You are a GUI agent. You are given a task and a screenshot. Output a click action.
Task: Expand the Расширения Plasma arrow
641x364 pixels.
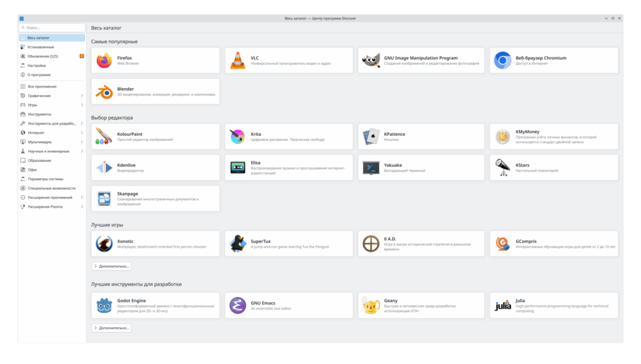pyautogui.click(x=82, y=207)
